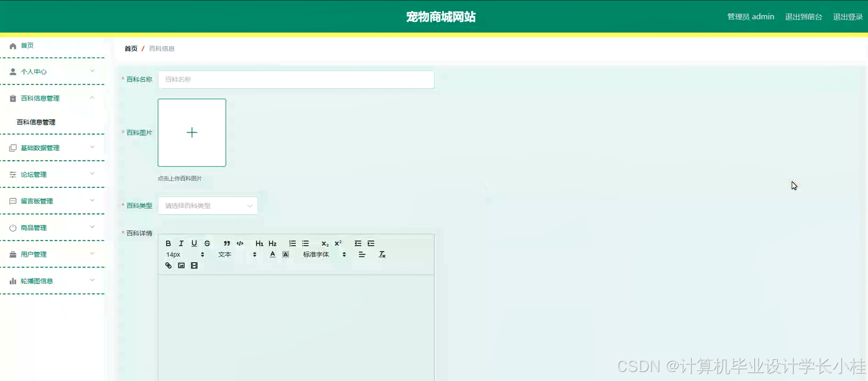Click the home icon in sidebar

point(13,46)
